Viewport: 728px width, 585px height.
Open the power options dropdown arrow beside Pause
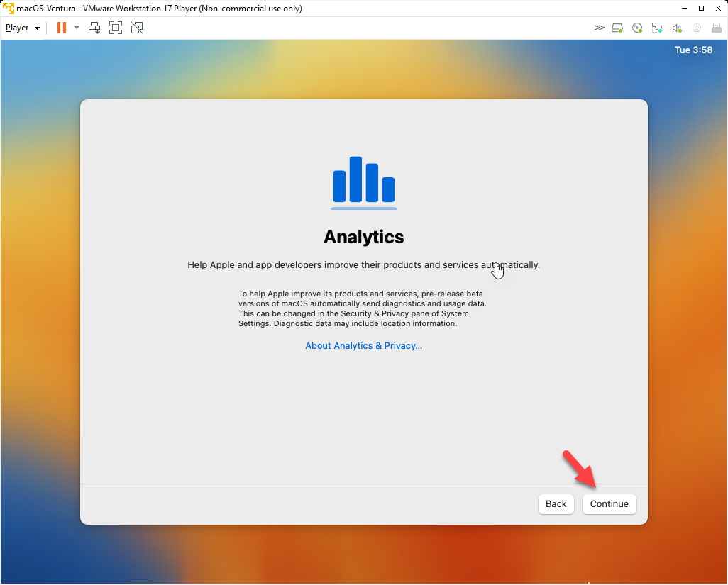point(77,28)
